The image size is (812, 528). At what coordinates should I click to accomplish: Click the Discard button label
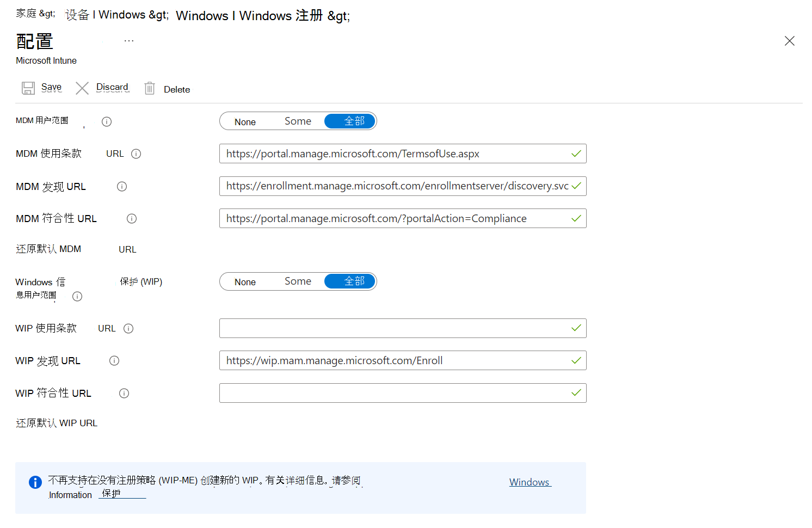113,87
